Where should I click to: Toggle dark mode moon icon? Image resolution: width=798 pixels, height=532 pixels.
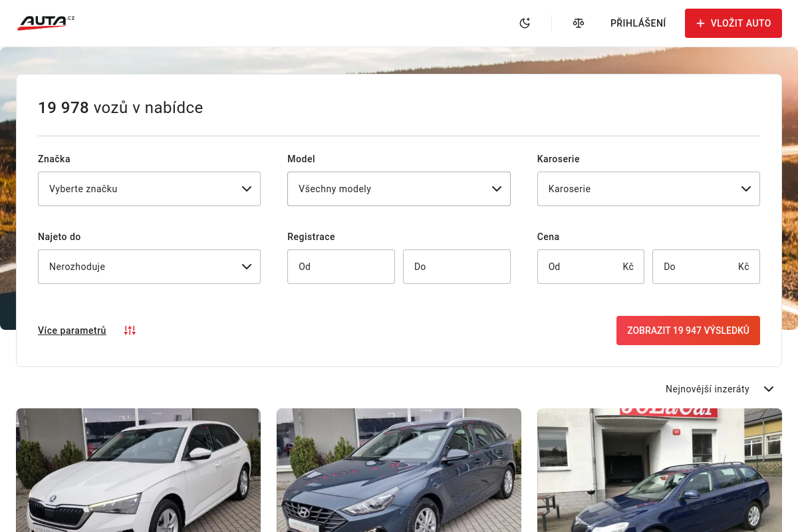(525, 23)
